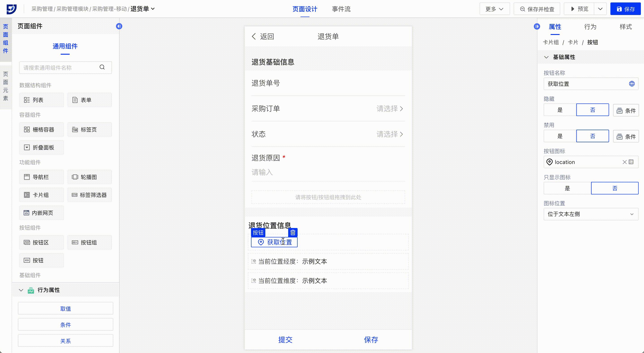644x353 pixels.
Task: Focus the 按钮名称 input field
Action: click(585, 84)
